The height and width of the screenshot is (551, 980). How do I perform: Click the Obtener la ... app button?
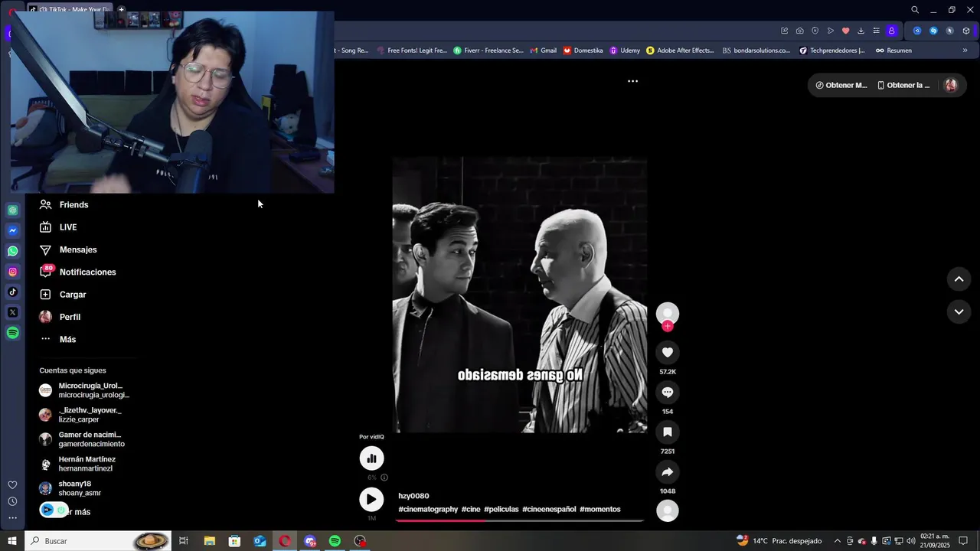click(903, 85)
